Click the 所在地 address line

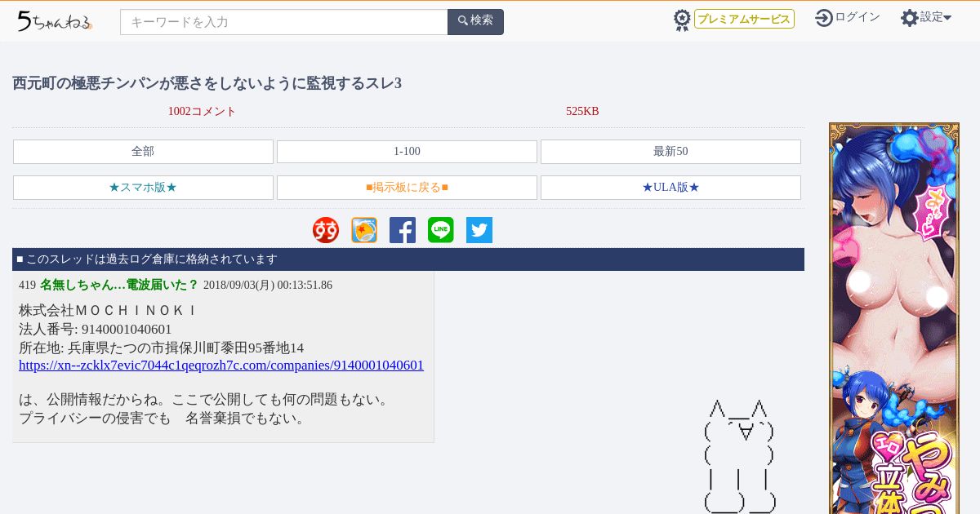[x=162, y=348]
